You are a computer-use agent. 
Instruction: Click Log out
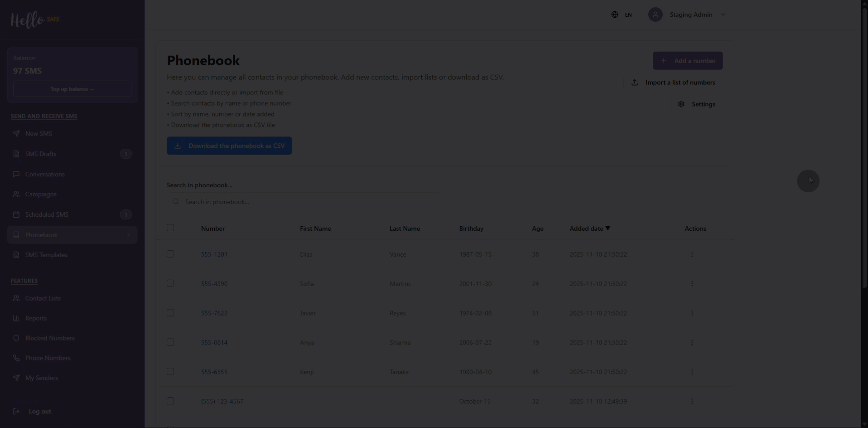[40, 412]
